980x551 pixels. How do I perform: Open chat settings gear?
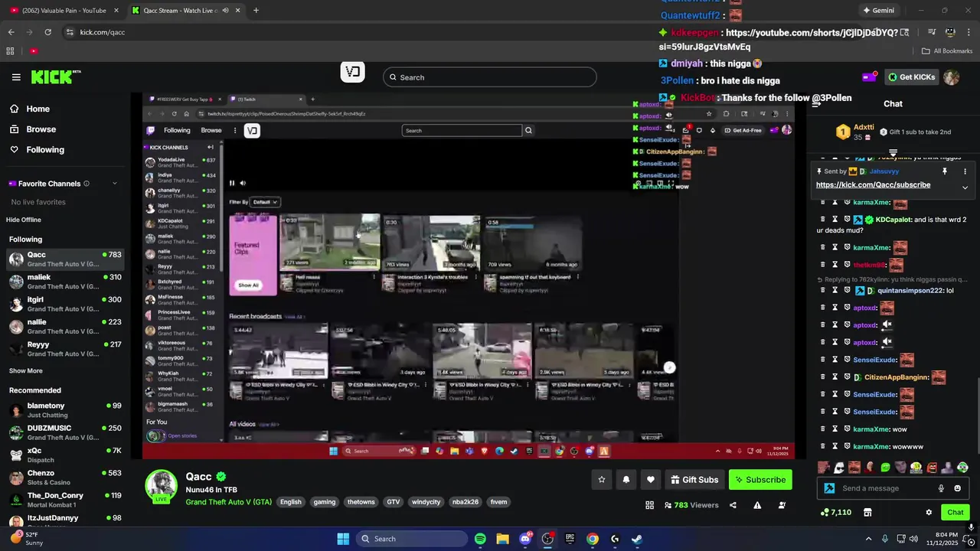point(929,512)
